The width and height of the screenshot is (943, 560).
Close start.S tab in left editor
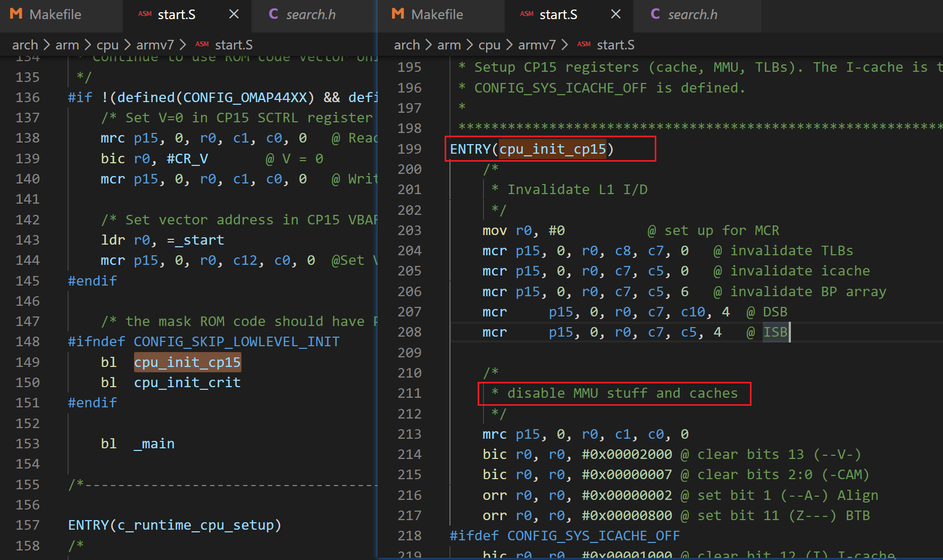click(x=234, y=14)
